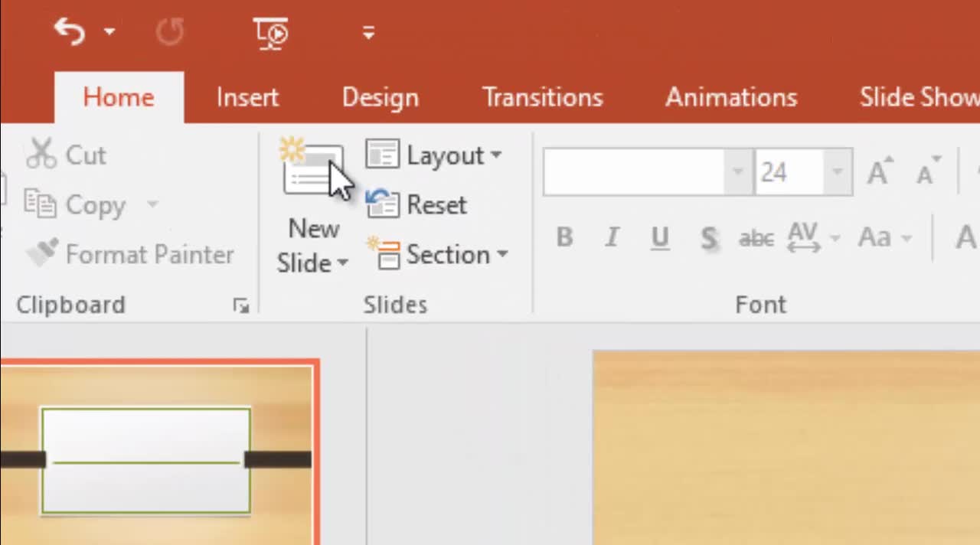This screenshot has height=545, width=980.
Task: Open Customize Quick Access Toolbar menu
Action: (368, 33)
